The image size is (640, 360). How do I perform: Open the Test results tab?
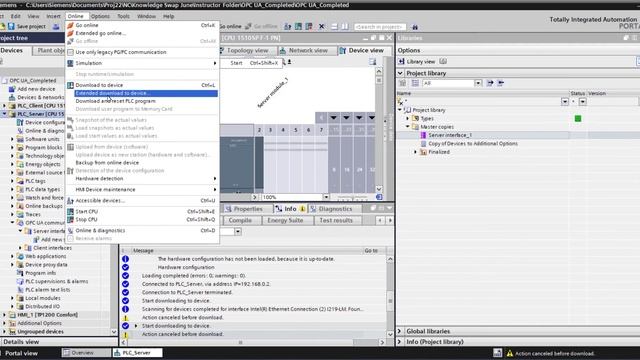(x=336, y=220)
